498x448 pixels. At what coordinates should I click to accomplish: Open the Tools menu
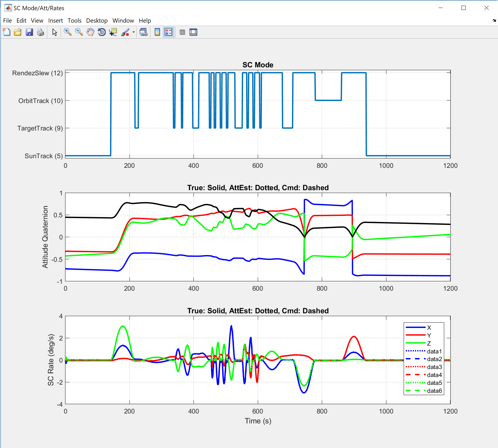75,20
